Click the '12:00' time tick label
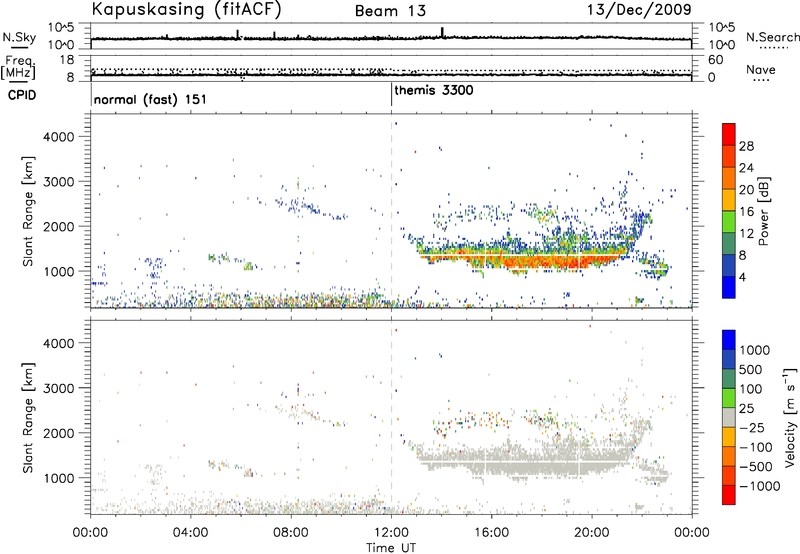 391,533
